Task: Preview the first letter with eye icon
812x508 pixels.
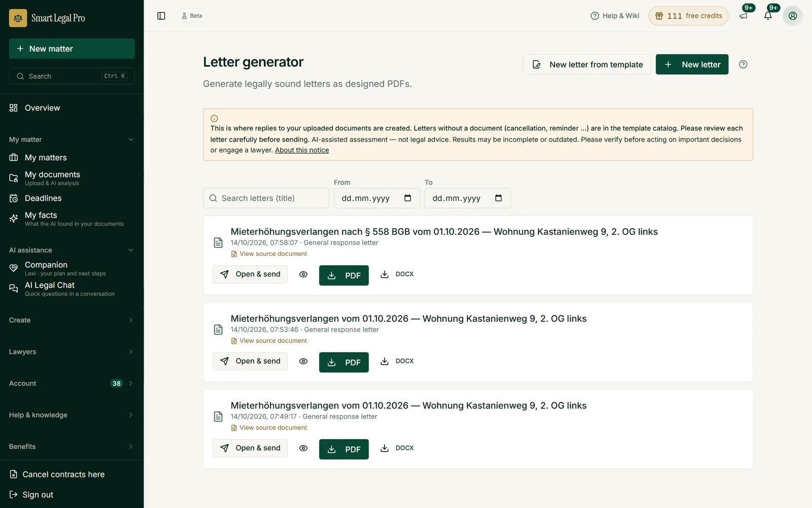Action: [x=303, y=274]
